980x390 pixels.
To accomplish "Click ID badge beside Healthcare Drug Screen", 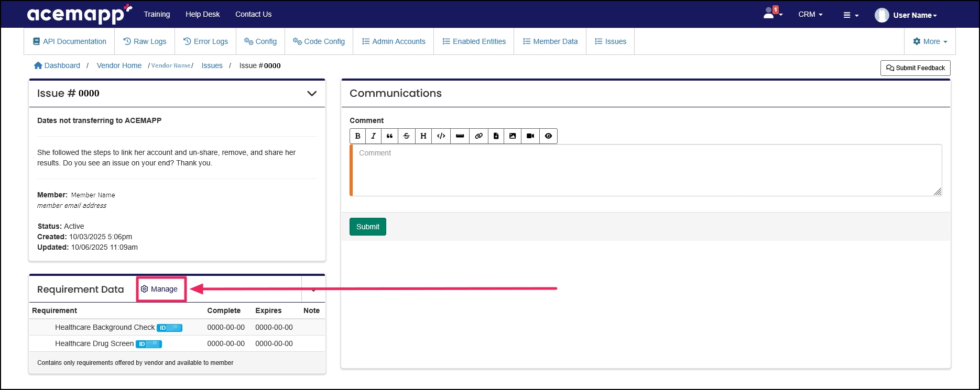I will pyautogui.click(x=149, y=344).
